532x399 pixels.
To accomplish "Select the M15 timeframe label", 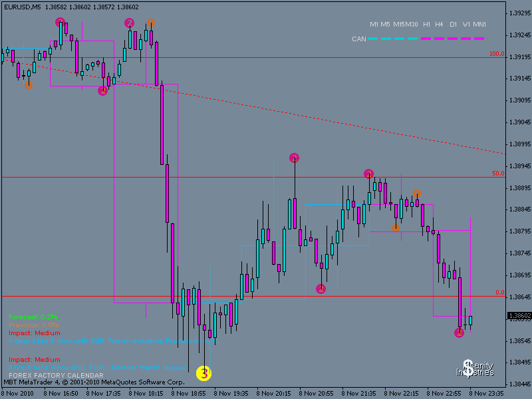I will tap(398, 25).
